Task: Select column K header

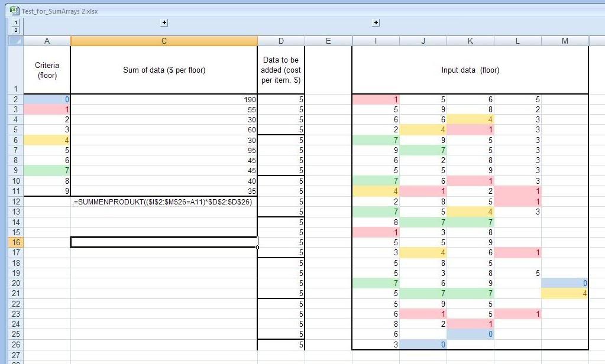Action: 470,41
